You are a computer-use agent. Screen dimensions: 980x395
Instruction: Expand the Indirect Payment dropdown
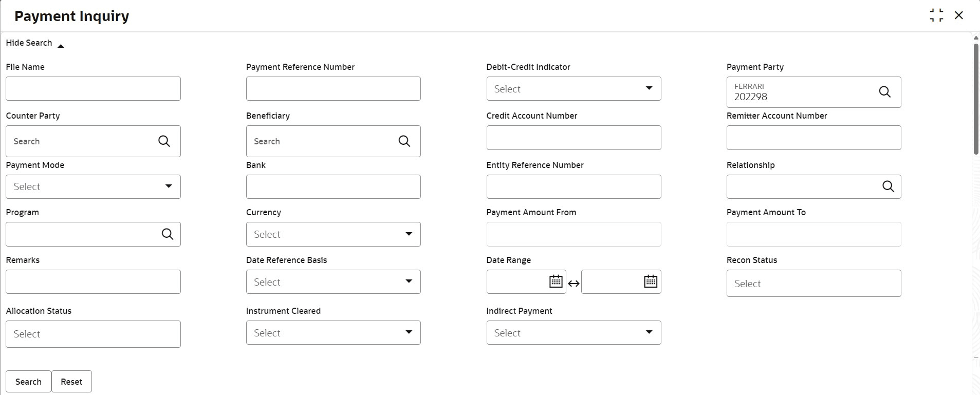tap(574, 333)
